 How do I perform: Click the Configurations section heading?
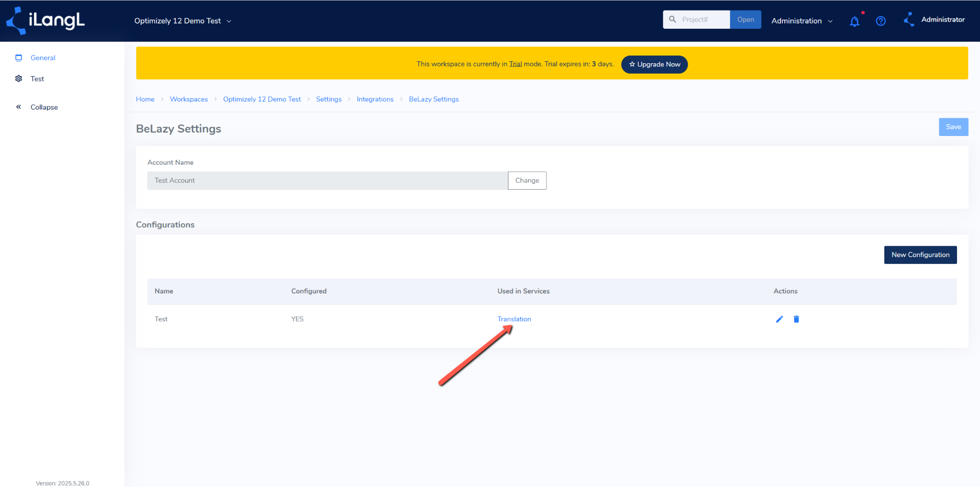click(165, 225)
